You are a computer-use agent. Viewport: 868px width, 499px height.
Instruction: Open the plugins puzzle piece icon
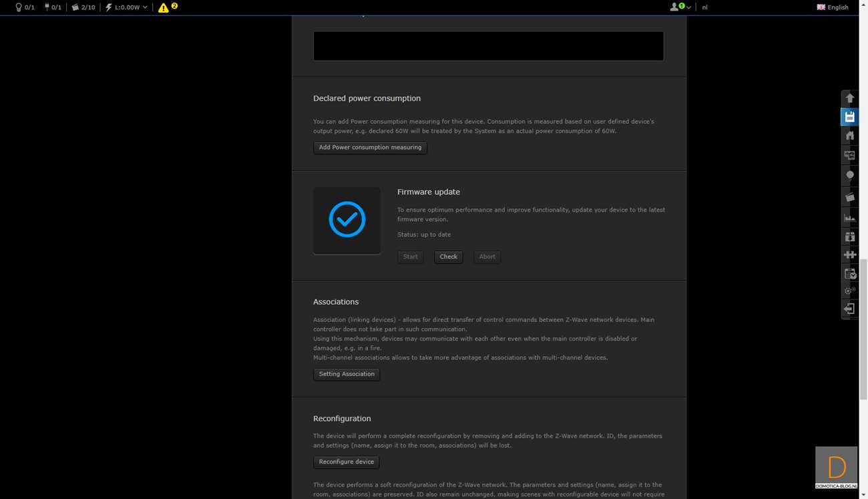pyautogui.click(x=849, y=255)
